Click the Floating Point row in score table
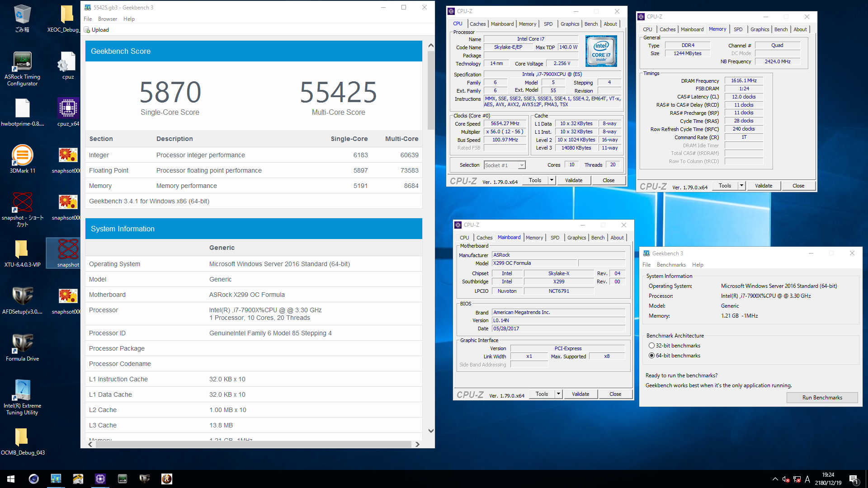 click(254, 170)
